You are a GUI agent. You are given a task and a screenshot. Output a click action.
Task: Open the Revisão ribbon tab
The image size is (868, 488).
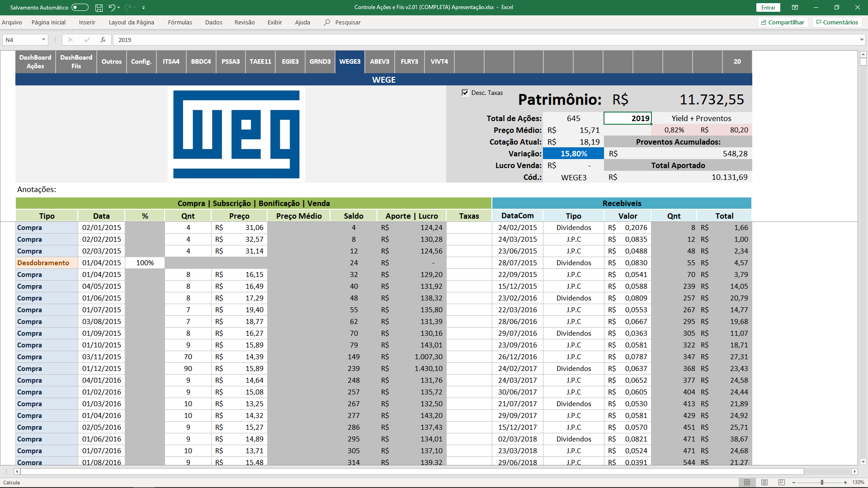pyautogui.click(x=245, y=22)
